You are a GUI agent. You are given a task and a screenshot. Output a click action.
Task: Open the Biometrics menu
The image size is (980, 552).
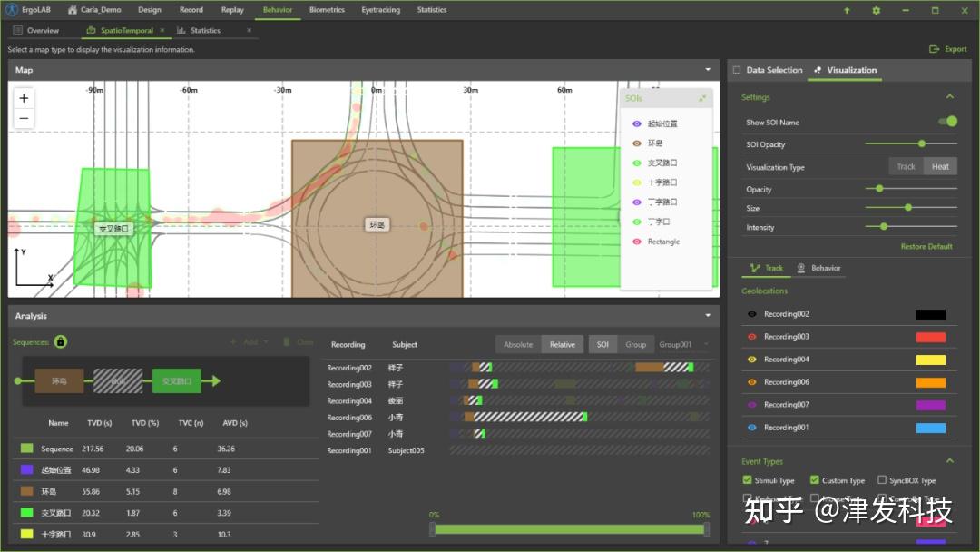327,10
